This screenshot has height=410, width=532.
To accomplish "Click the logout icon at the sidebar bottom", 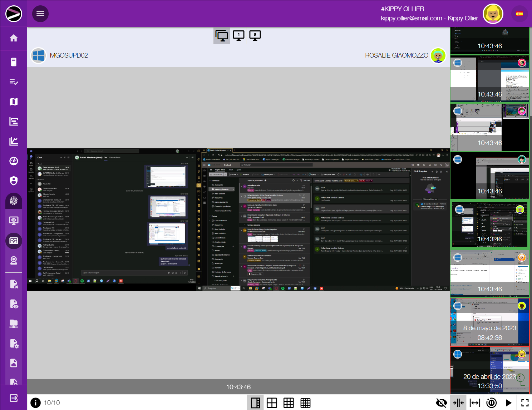I will pos(14,398).
